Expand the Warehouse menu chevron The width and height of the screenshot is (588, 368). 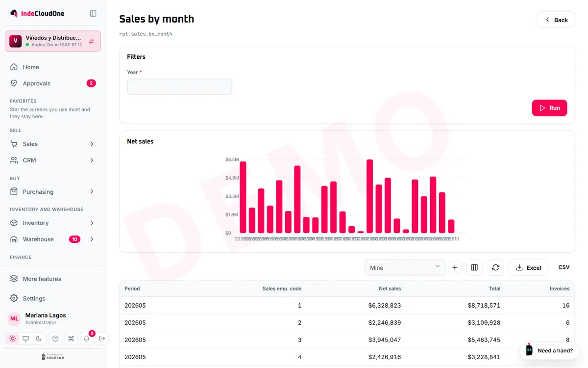(92, 239)
